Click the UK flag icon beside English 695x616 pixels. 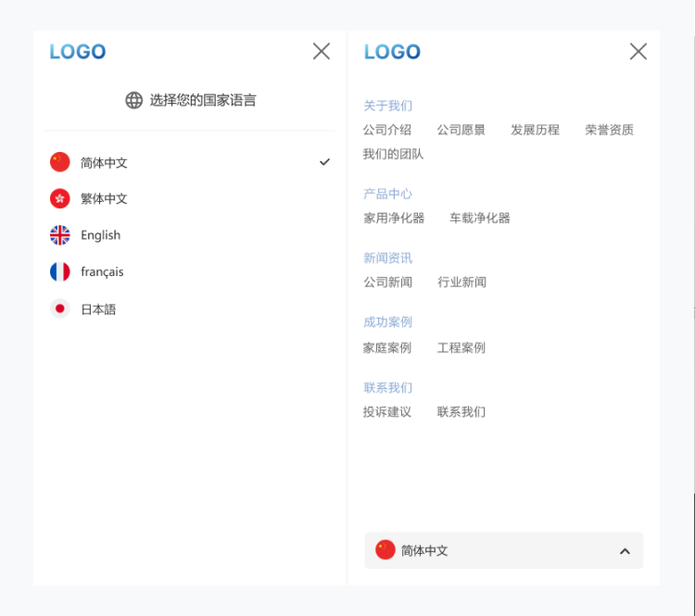60,235
